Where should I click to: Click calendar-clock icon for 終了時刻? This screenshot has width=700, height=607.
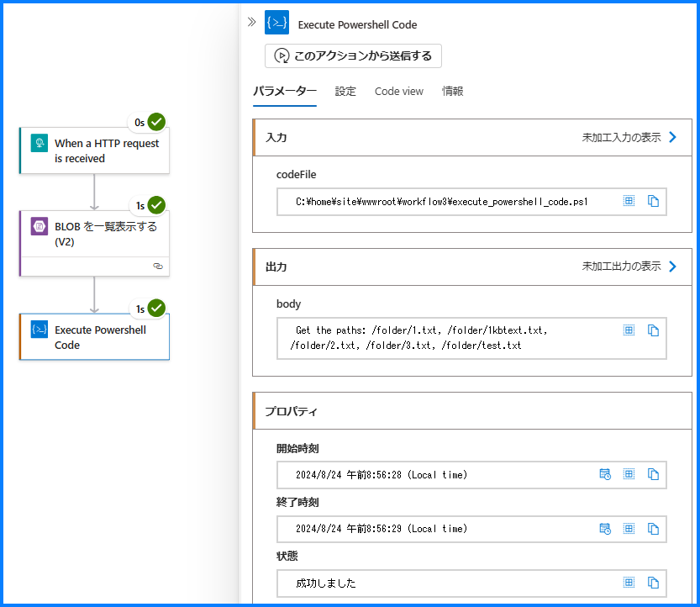pyautogui.click(x=605, y=529)
